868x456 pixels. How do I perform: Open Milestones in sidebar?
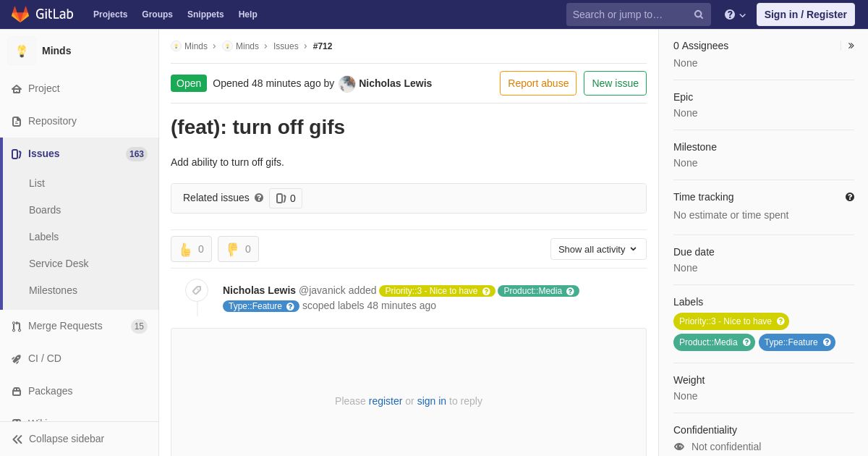click(x=53, y=290)
